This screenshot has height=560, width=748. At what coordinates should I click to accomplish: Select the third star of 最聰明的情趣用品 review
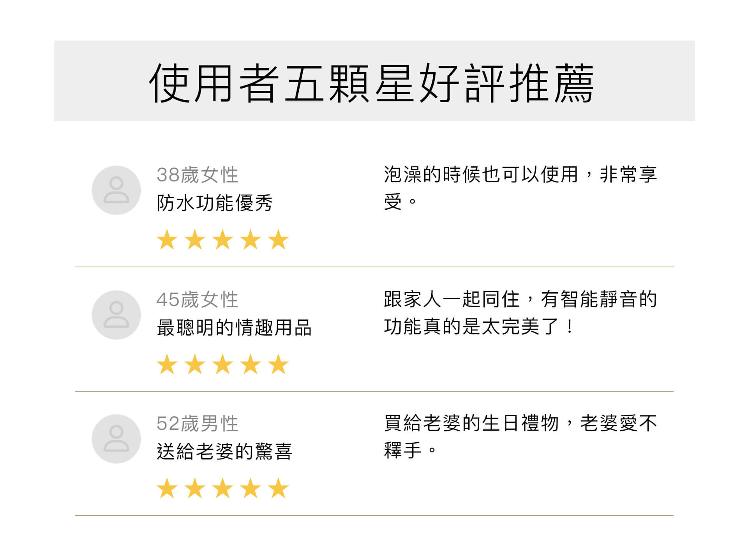click(223, 364)
